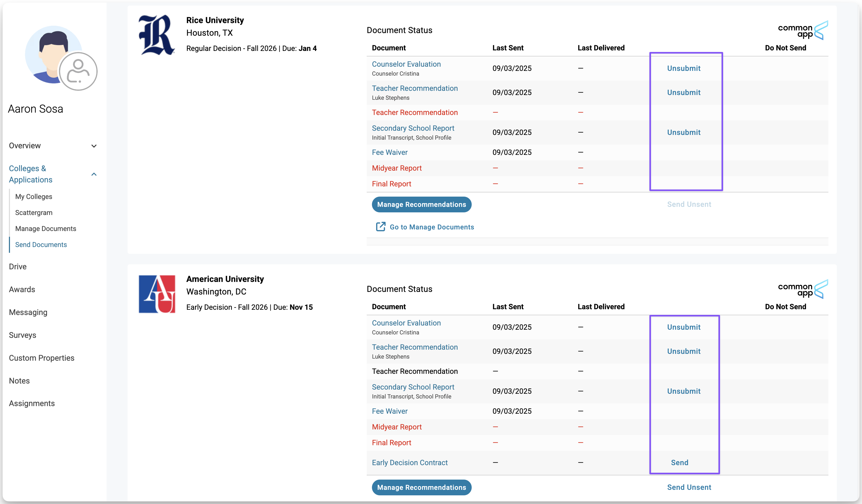862x504 pixels.
Task: Click Manage Recommendations for American University
Action: (422, 487)
